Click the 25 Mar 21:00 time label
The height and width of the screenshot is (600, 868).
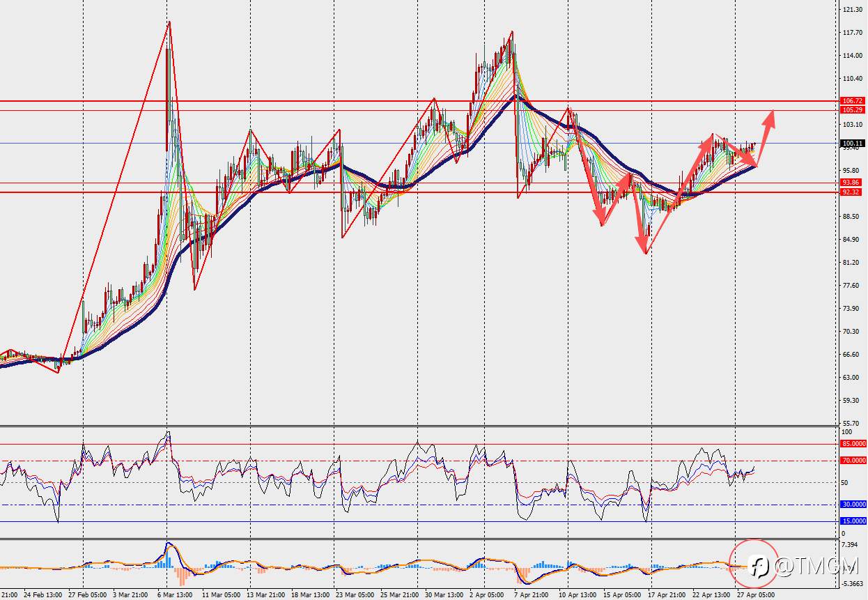coord(399,595)
